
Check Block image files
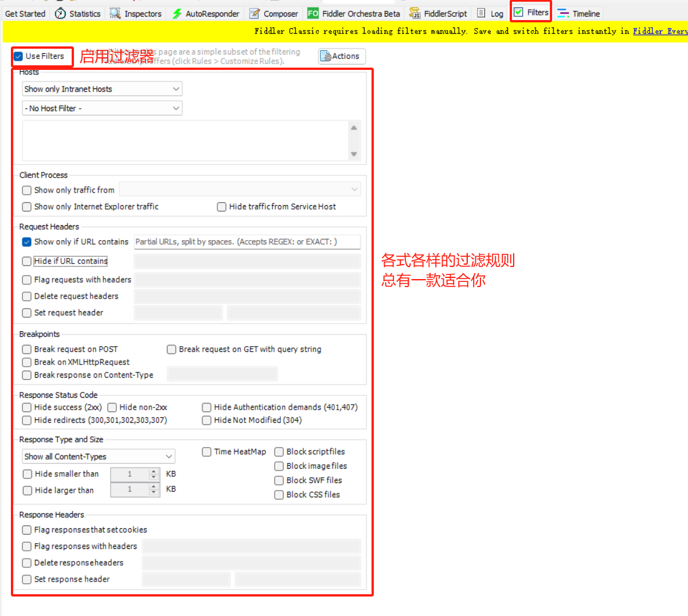pyautogui.click(x=279, y=466)
